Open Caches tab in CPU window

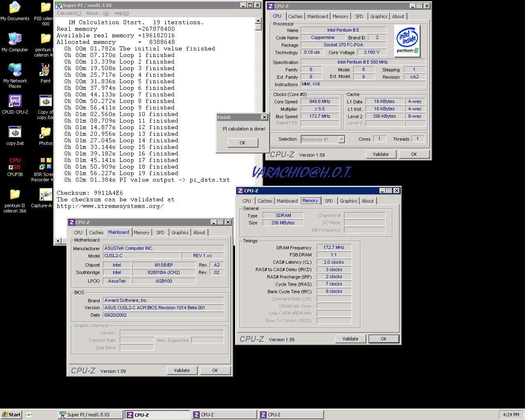295,16
